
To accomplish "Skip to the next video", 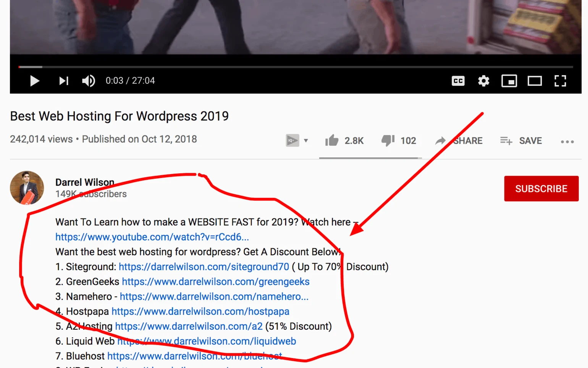I will pyautogui.click(x=64, y=81).
